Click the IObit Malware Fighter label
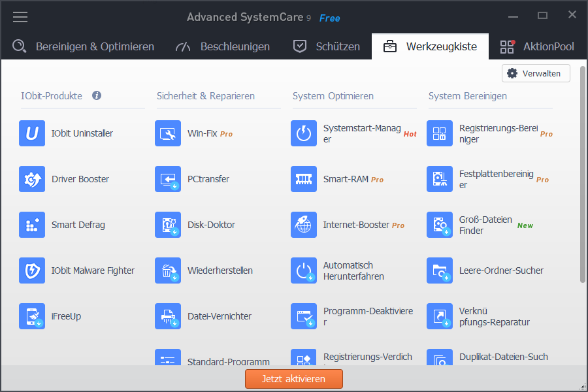 tap(93, 271)
